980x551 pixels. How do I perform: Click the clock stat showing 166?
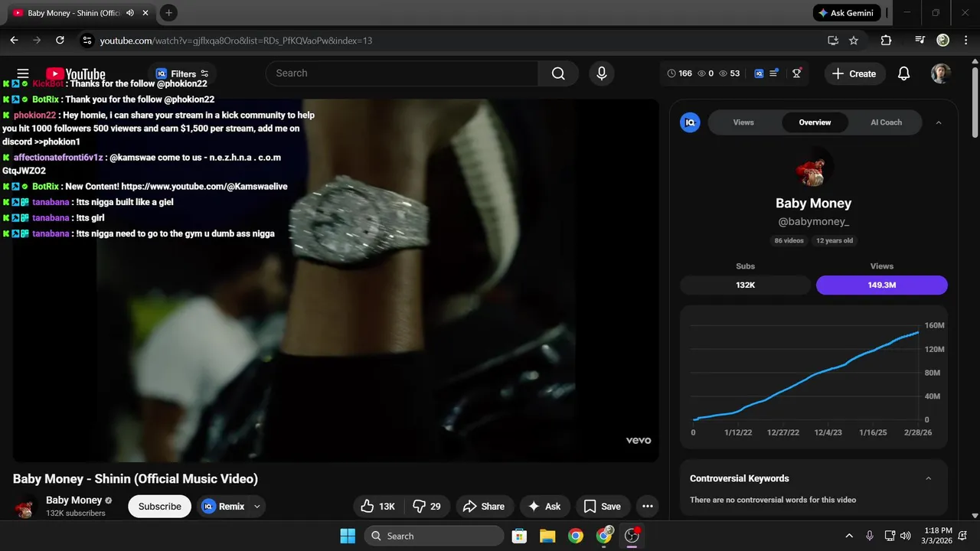pos(679,73)
